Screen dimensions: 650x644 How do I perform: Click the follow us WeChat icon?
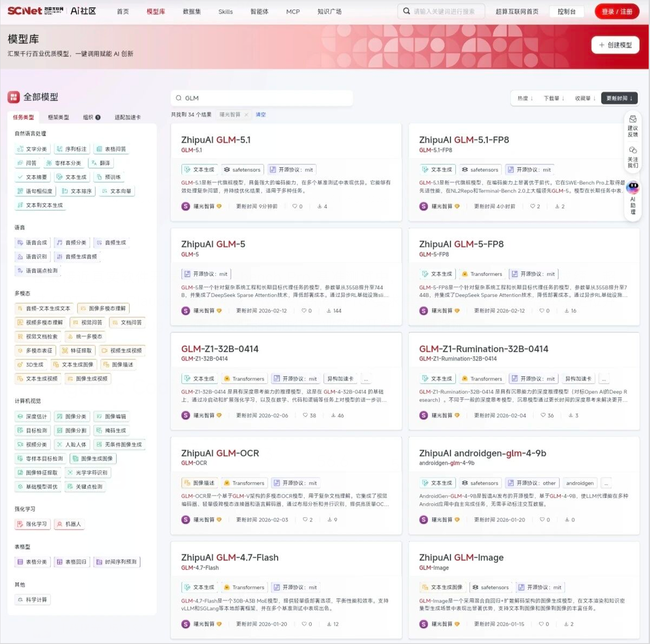pyautogui.click(x=633, y=150)
